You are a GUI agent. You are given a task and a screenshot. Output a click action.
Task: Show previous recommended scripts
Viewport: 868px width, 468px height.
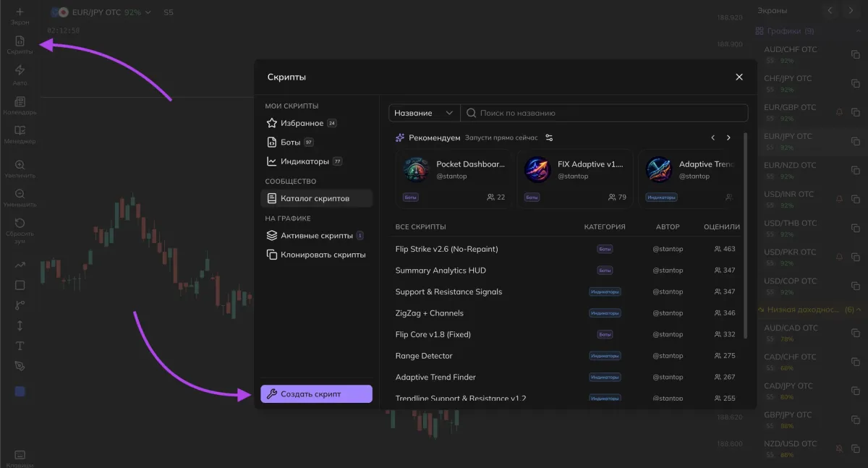pos(713,137)
